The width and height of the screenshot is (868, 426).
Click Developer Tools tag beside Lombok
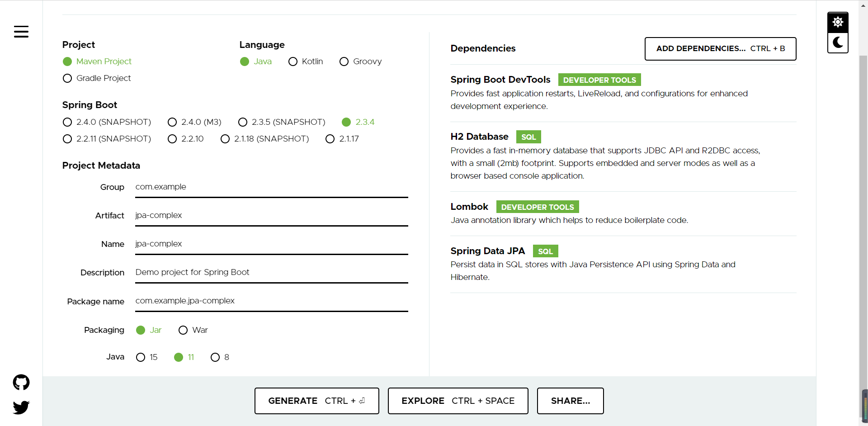click(538, 207)
